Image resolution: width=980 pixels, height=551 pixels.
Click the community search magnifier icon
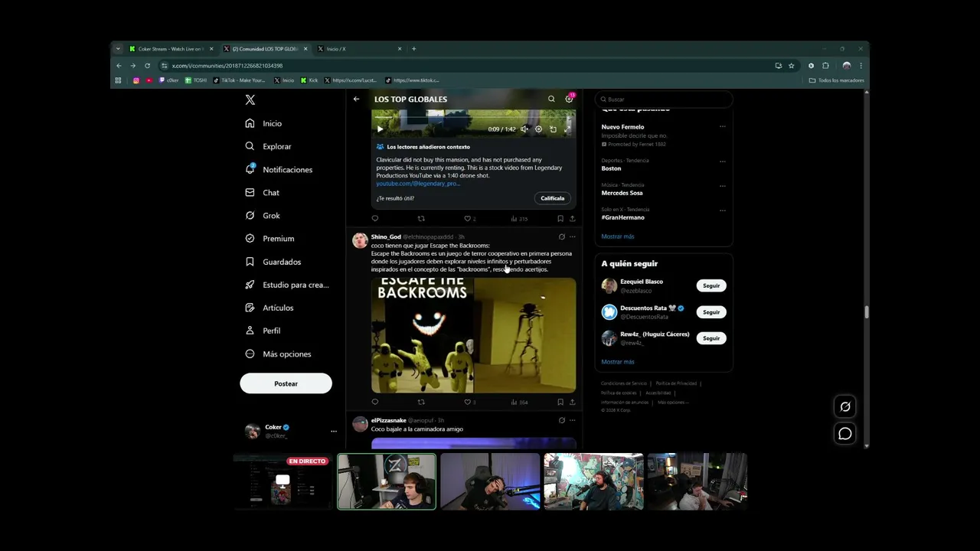point(551,99)
